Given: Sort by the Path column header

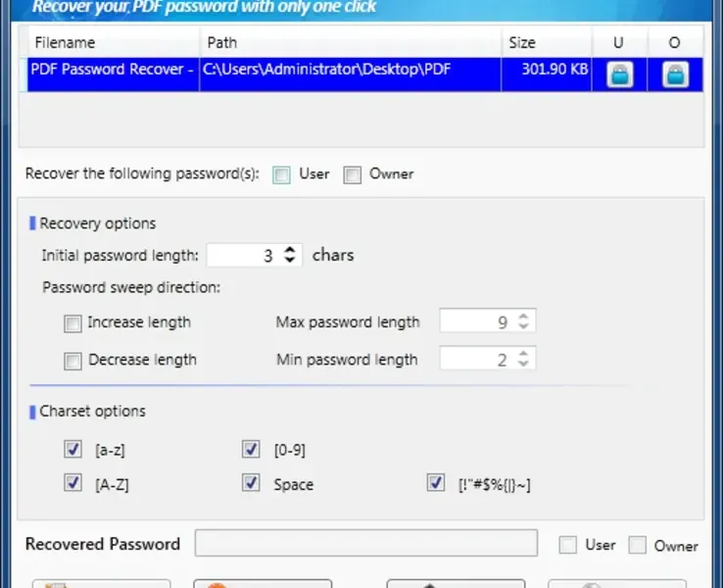Looking at the screenshot, I should (351, 42).
